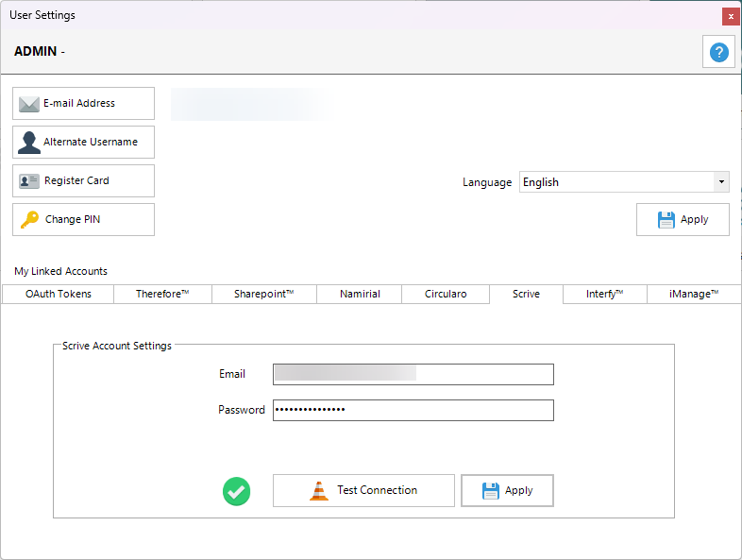Click the blue help question mark icon
This screenshot has height=560, width=742.
click(718, 53)
